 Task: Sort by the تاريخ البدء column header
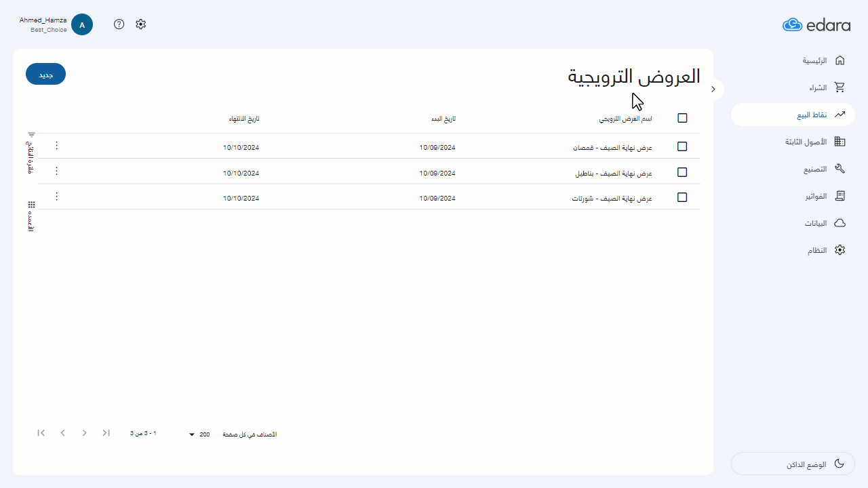pyautogui.click(x=443, y=119)
